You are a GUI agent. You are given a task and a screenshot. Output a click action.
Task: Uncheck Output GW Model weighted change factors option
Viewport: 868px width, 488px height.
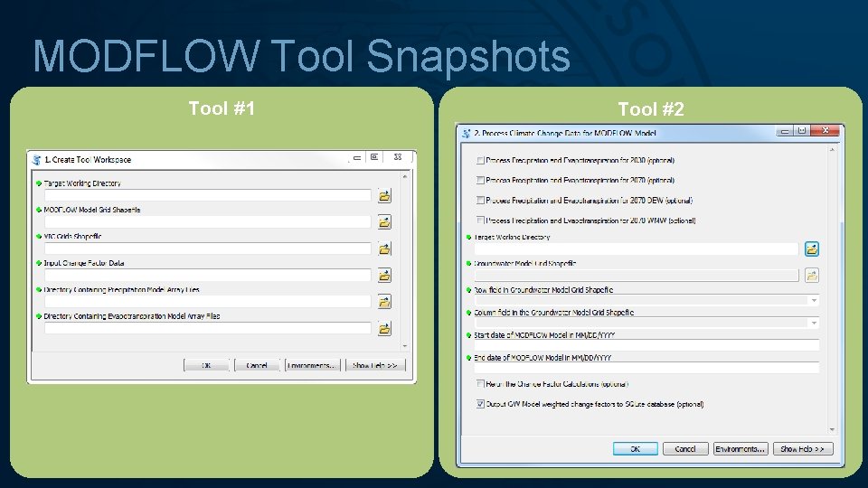[x=480, y=404]
